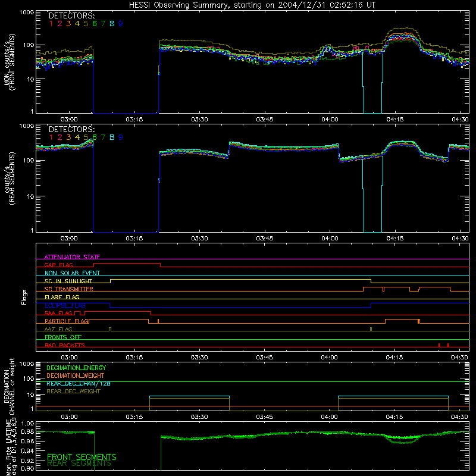The width and height of the screenshot is (476, 476).
Task: Click the REAR SEGMENTS livetime legend label
Action: (x=79, y=464)
